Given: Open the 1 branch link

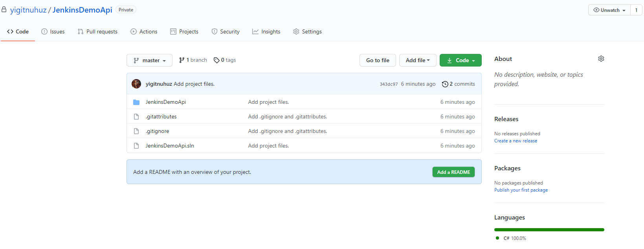Looking at the screenshot, I should pos(193,60).
